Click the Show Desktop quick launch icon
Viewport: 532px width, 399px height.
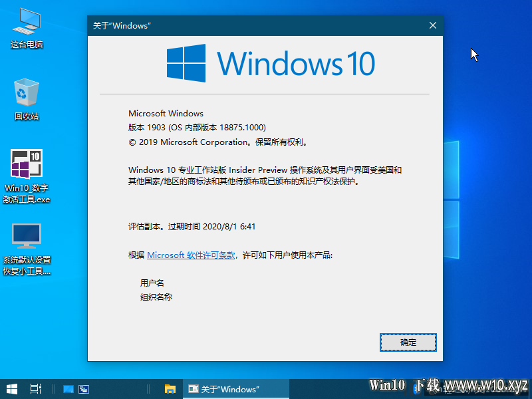pyautogui.click(x=68, y=389)
